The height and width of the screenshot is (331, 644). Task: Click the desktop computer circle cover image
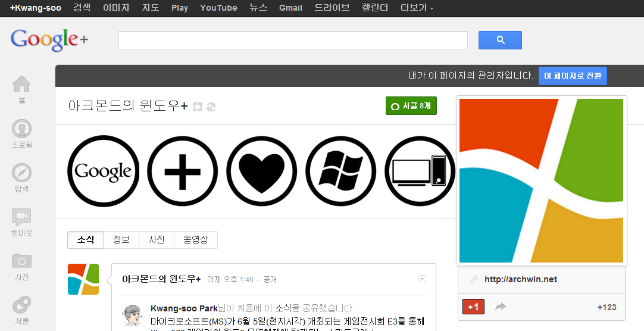click(420, 171)
